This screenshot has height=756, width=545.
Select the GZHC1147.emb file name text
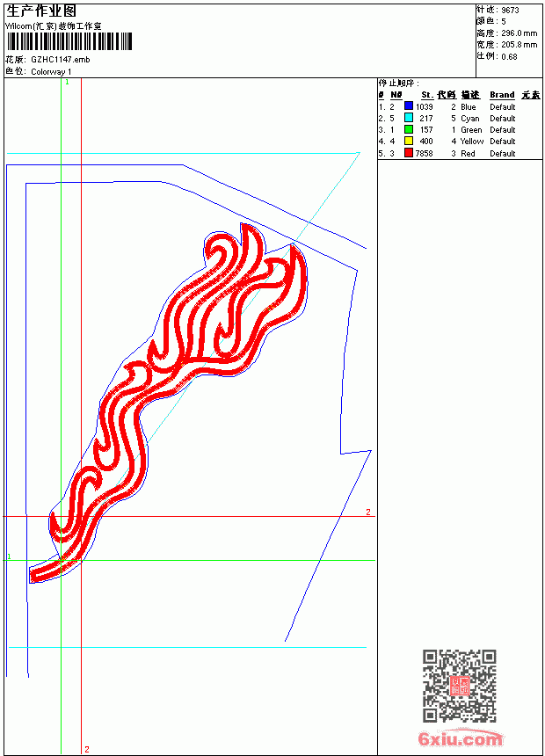(x=61, y=60)
